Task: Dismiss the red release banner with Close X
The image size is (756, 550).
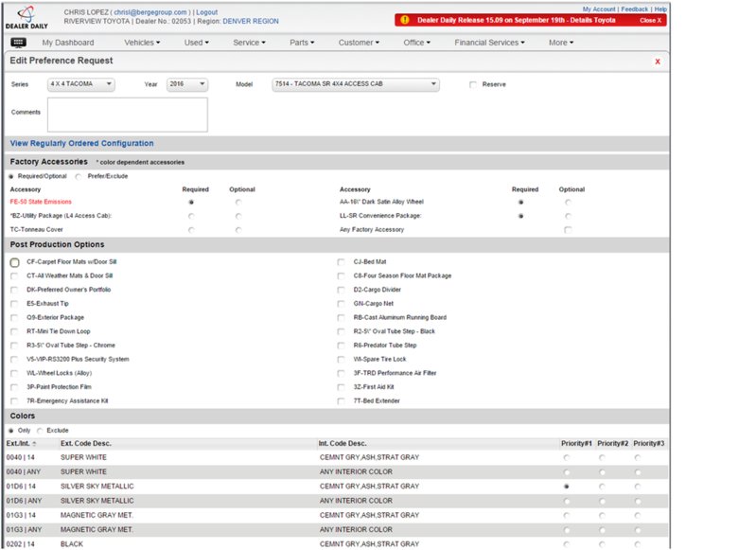Action: tap(650, 20)
